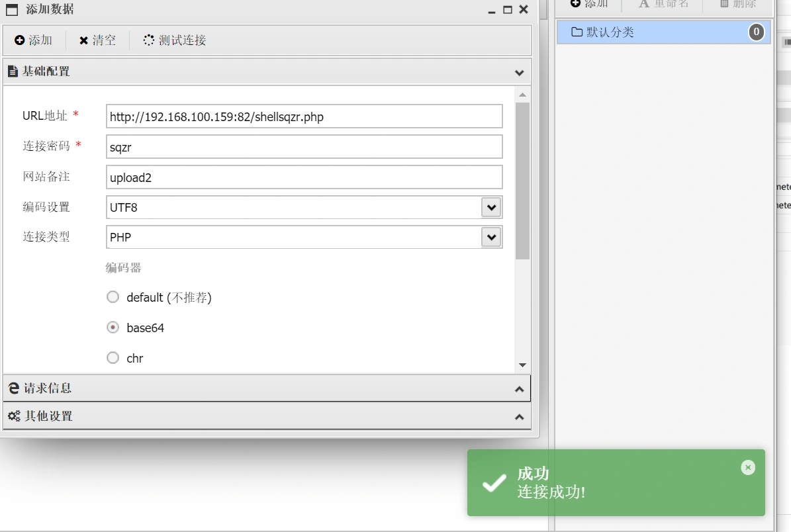The image size is (791, 532).
Task: Click the 其他设置 gears icon
Action: 14,416
